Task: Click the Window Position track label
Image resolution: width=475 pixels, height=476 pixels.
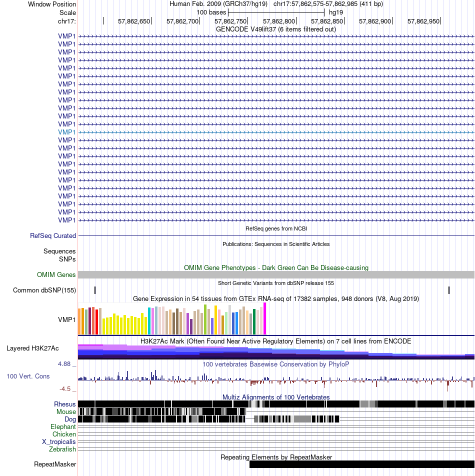Action: [52, 4]
